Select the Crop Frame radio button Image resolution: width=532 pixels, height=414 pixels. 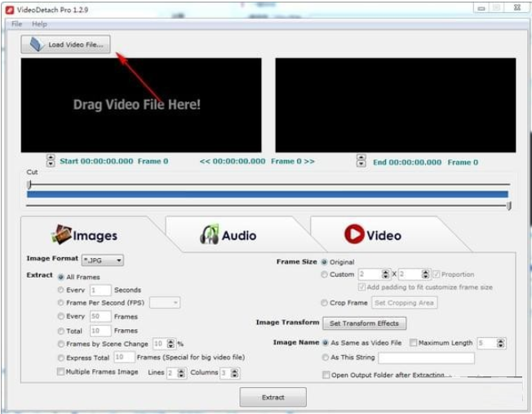coord(325,303)
